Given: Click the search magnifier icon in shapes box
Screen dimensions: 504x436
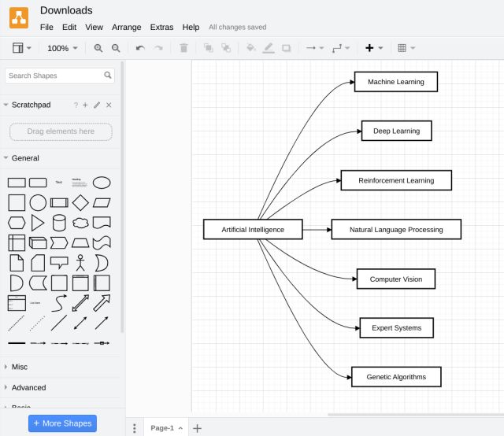Looking at the screenshot, I should pos(108,76).
